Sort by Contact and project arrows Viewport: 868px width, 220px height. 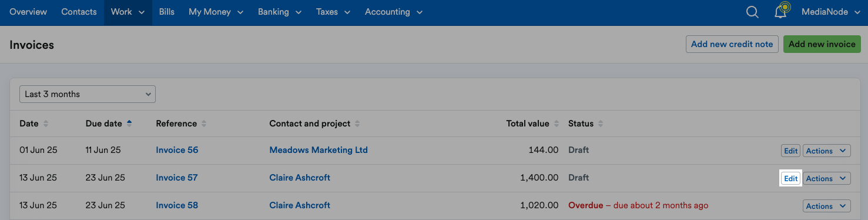point(357,124)
